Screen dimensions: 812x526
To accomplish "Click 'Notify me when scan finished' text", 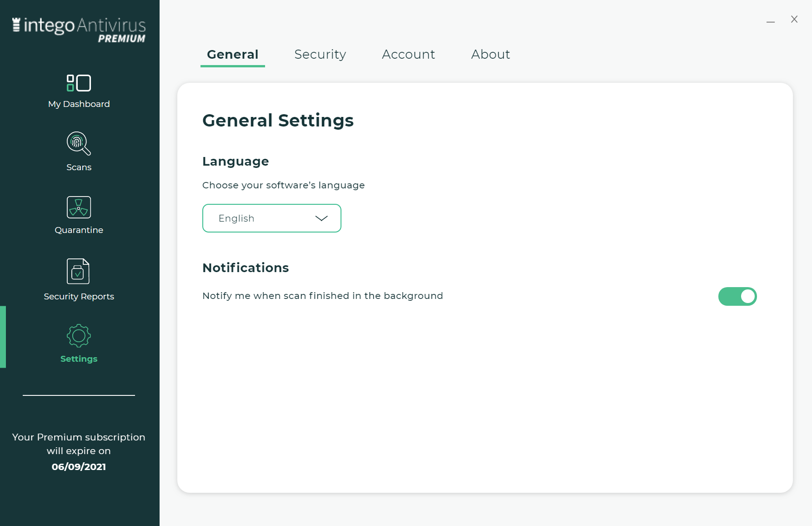I will (x=323, y=296).
